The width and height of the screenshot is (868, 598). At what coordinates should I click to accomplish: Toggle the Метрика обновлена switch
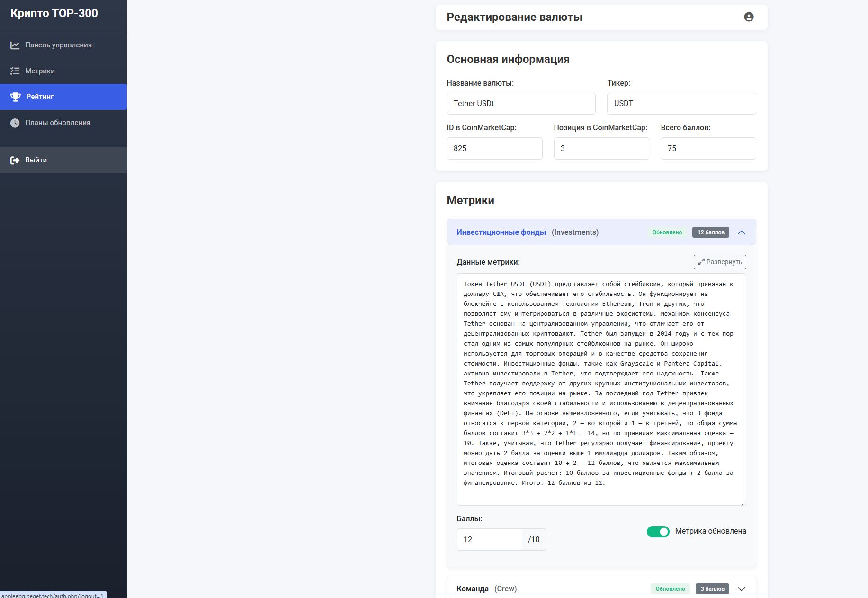(658, 532)
